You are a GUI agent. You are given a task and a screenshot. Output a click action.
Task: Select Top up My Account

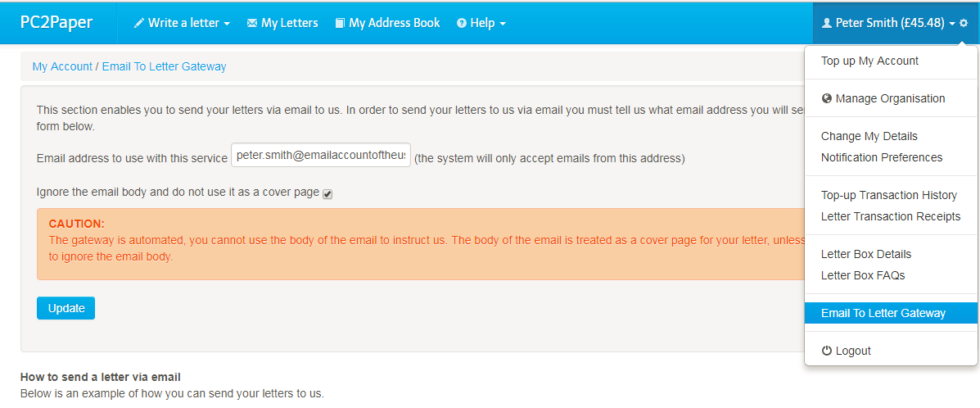869,61
